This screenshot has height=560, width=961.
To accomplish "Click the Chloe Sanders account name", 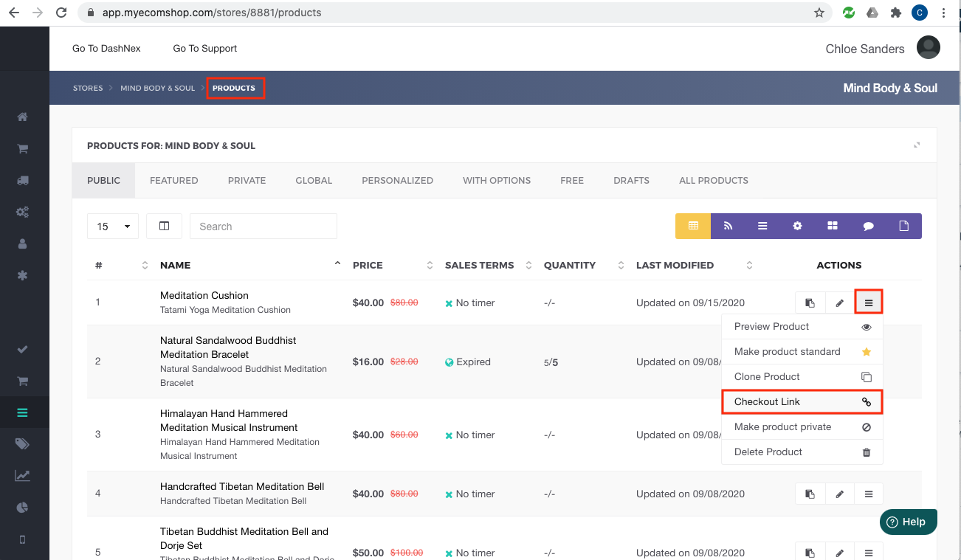I will tap(865, 49).
